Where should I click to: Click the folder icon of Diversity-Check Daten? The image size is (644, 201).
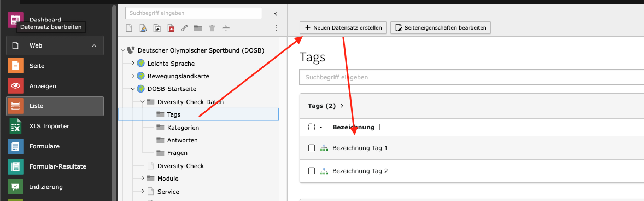click(151, 101)
